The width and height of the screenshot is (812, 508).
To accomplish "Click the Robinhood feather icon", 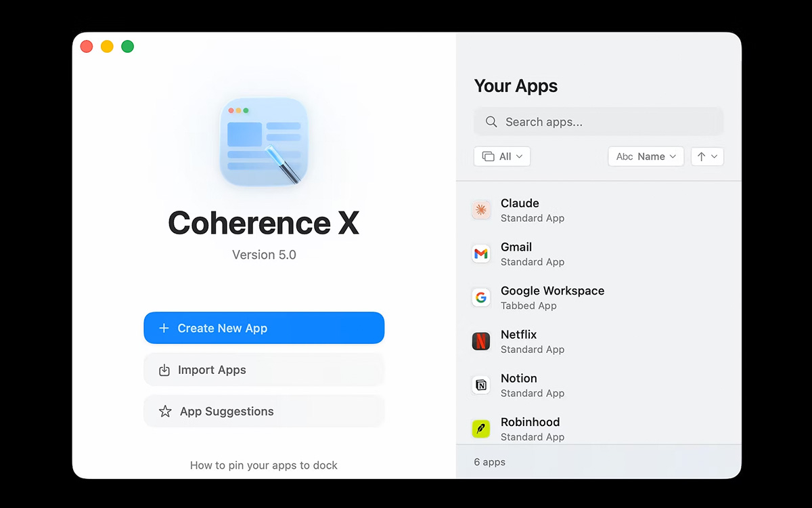I will click(481, 429).
